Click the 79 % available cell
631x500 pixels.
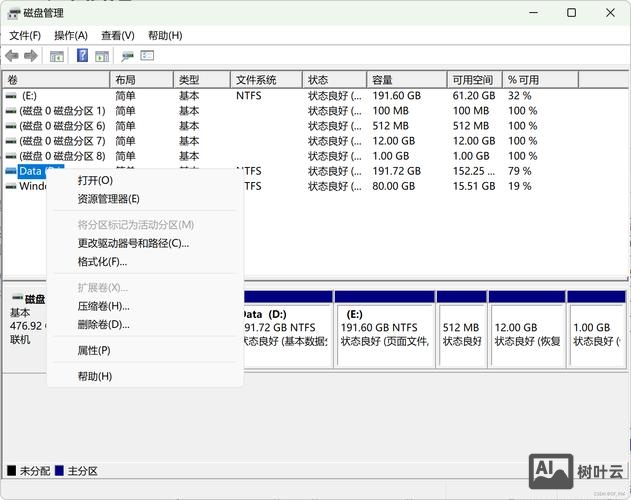tap(520, 171)
